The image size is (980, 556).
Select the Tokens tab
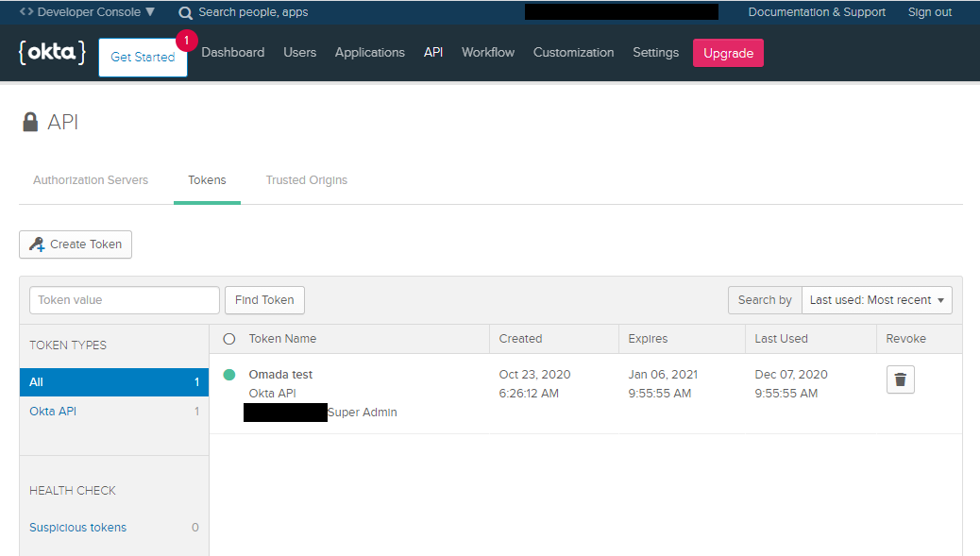click(x=207, y=180)
